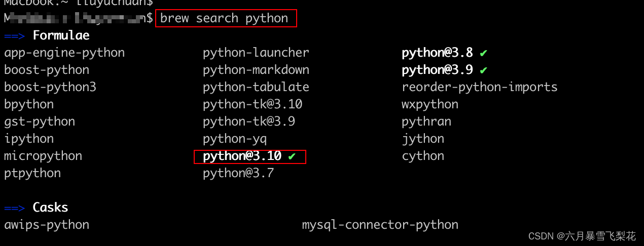Screen dimensions: 644x246
Task: Click the green checkmark beside python@3.10
Action: pos(292,156)
